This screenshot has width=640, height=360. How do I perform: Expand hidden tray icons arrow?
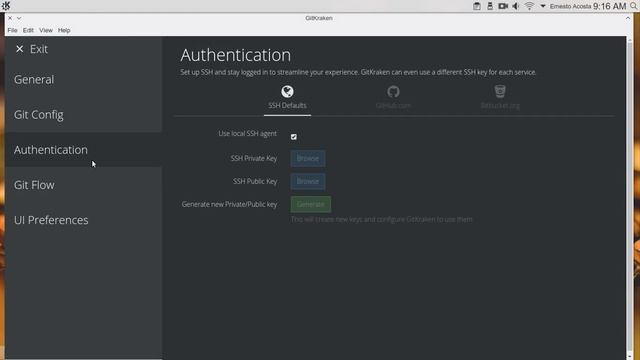[543, 6]
